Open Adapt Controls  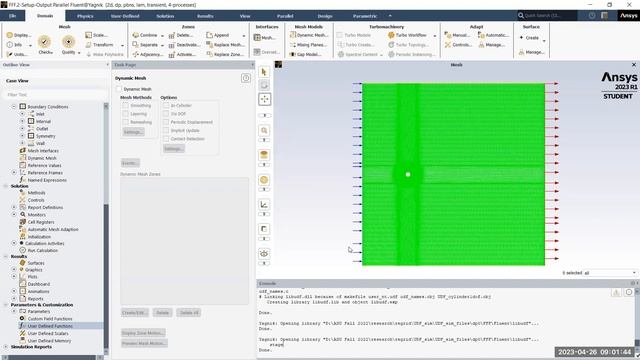pyautogui.click(x=458, y=44)
